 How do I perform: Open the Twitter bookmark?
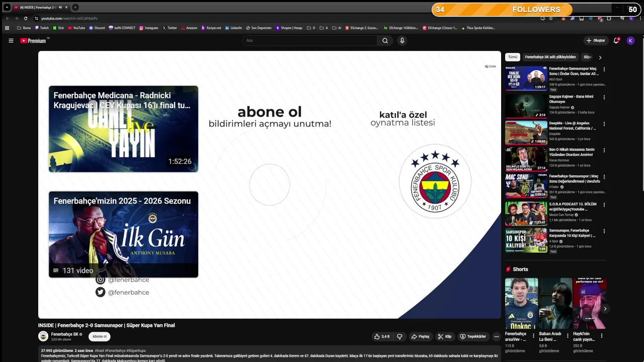(x=170, y=28)
